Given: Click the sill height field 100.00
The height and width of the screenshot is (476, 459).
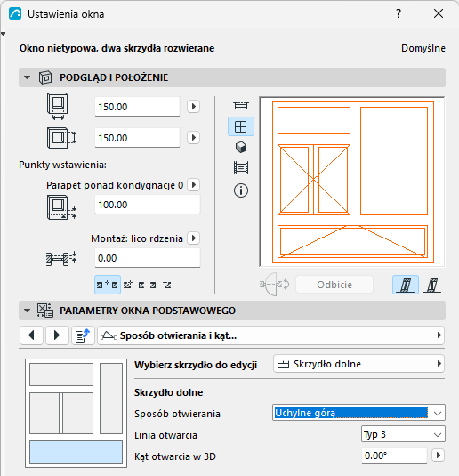Looking at the screenshot, I should click(148, 205).
